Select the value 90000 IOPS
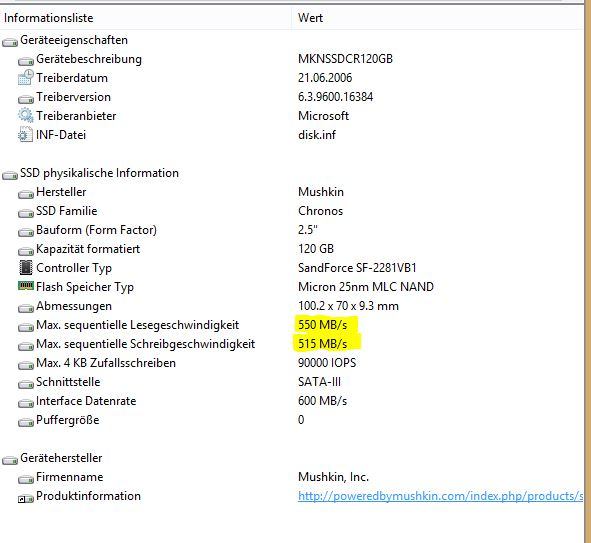 (327, 363)
